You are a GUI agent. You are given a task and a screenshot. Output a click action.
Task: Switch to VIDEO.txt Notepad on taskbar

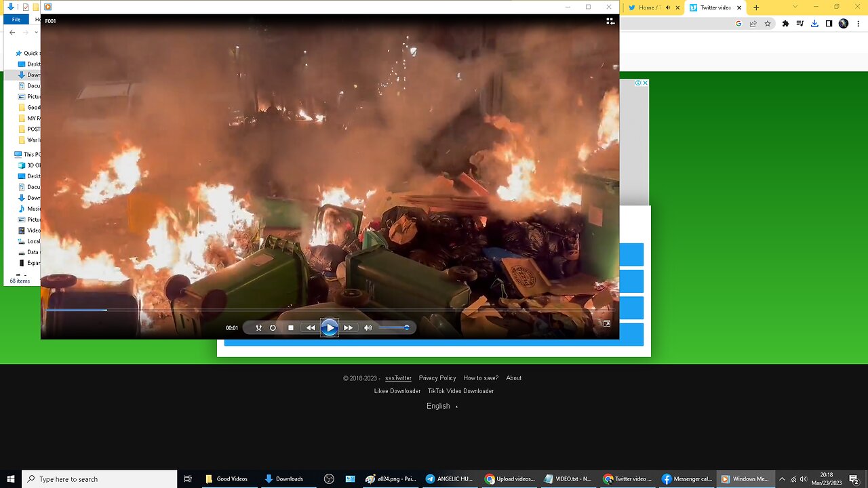pos(568,479)
